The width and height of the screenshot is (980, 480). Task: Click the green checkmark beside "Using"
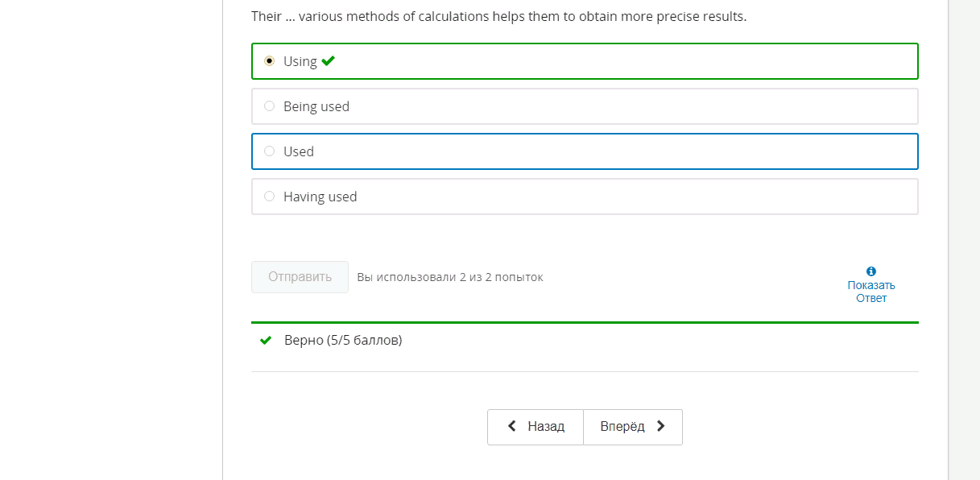(x=328, y=60)
